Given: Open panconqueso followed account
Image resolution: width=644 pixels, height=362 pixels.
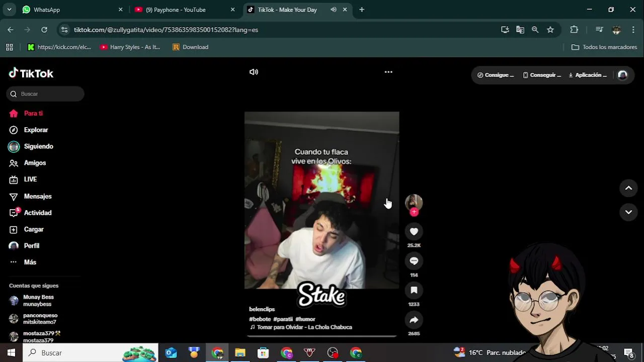Looking at the screenshot, I should click(x=33, y=319).
